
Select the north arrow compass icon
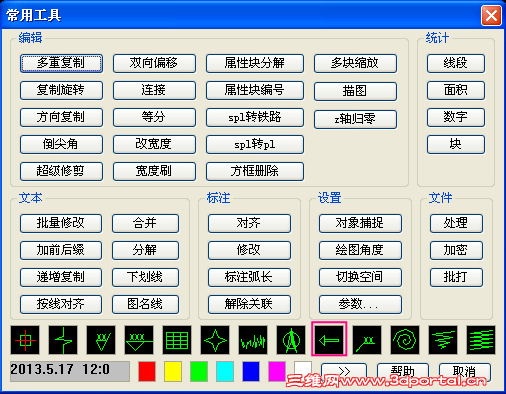[291, 340]
